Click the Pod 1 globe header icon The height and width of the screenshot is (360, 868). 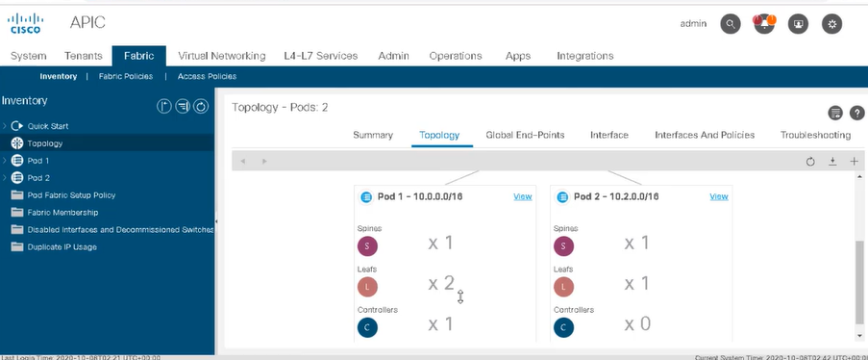[366, 197]
